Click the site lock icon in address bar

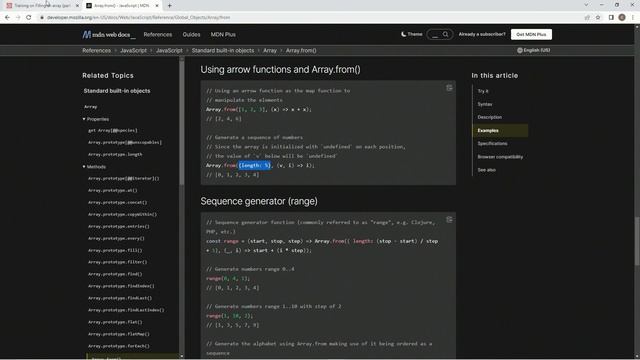[x=42, y=18]
